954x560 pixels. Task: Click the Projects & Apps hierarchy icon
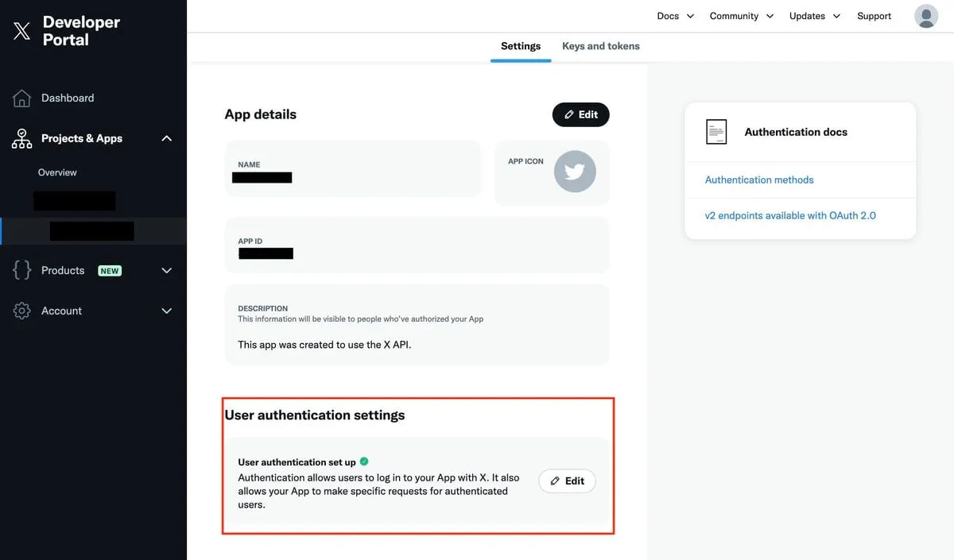pyautogui.click(x=21, y=138)
